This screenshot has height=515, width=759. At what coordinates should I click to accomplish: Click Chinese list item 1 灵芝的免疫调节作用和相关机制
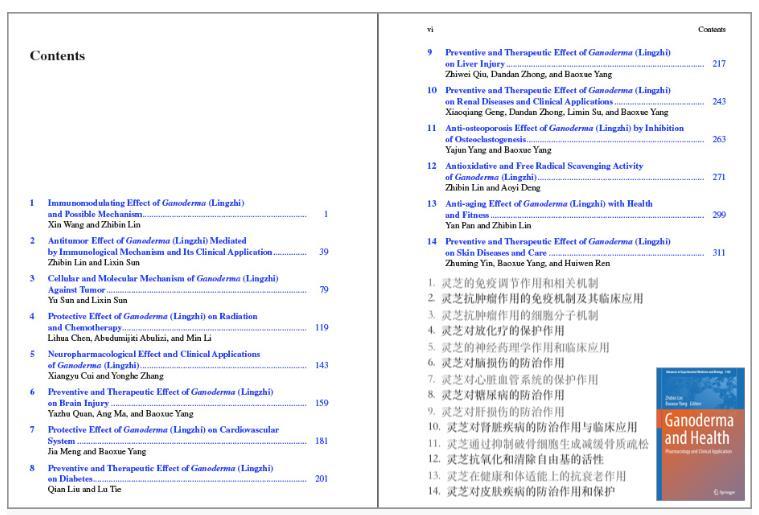click(x=513, y=283)
